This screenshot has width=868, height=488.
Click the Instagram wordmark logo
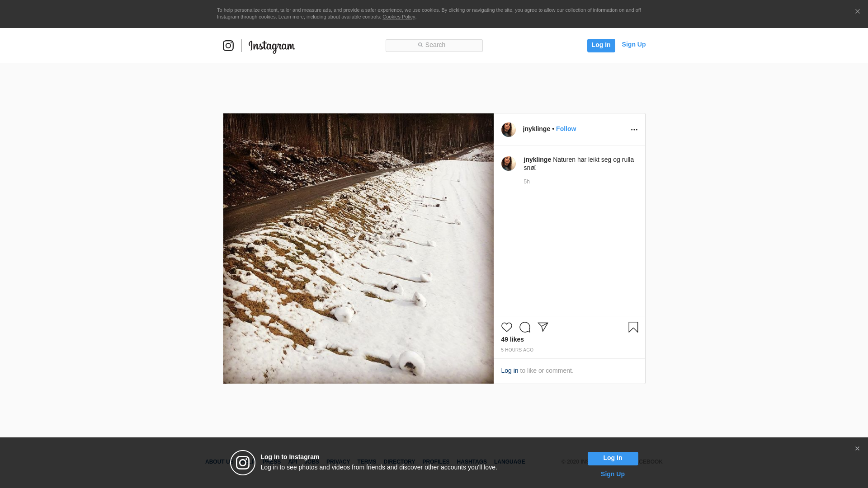tap(272, 47)
